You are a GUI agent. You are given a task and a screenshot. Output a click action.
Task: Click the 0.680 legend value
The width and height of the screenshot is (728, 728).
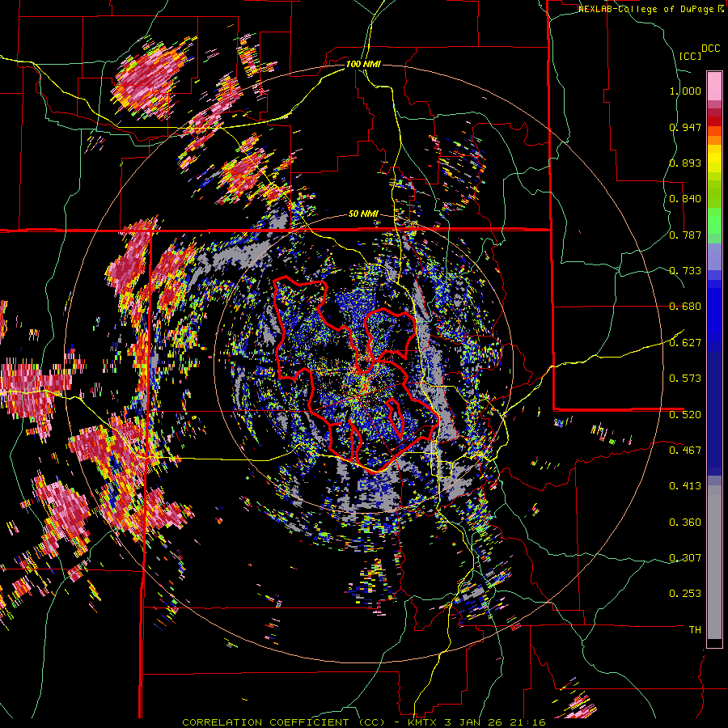click(685, 307)
